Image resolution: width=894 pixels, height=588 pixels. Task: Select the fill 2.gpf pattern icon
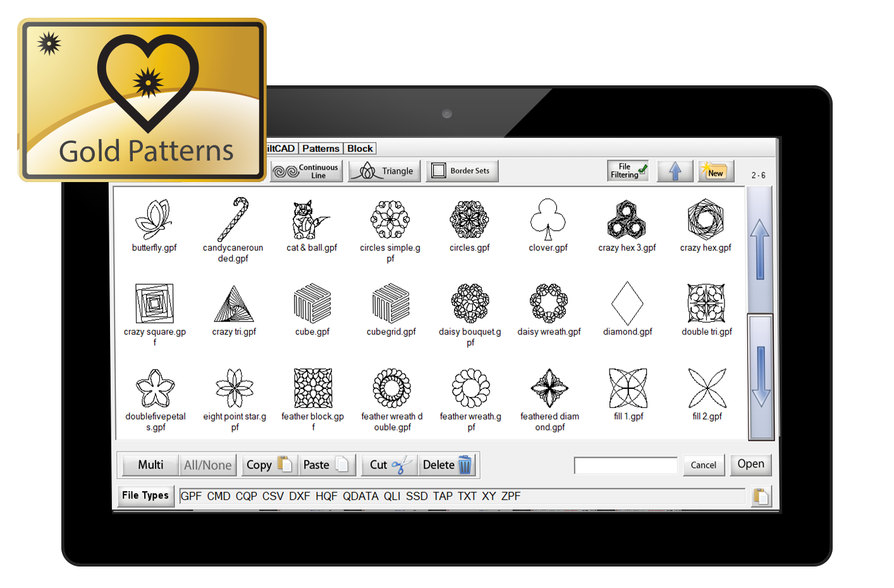[707, 388]
